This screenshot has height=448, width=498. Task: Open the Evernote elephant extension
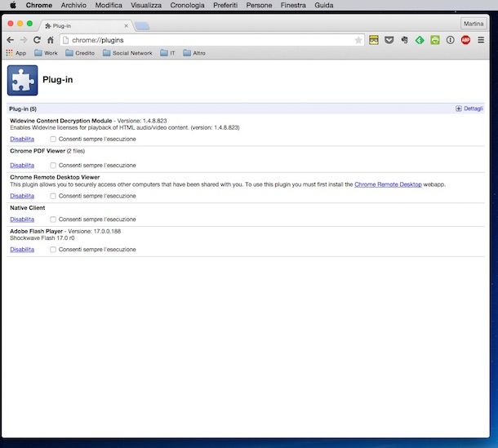(404, 40)
